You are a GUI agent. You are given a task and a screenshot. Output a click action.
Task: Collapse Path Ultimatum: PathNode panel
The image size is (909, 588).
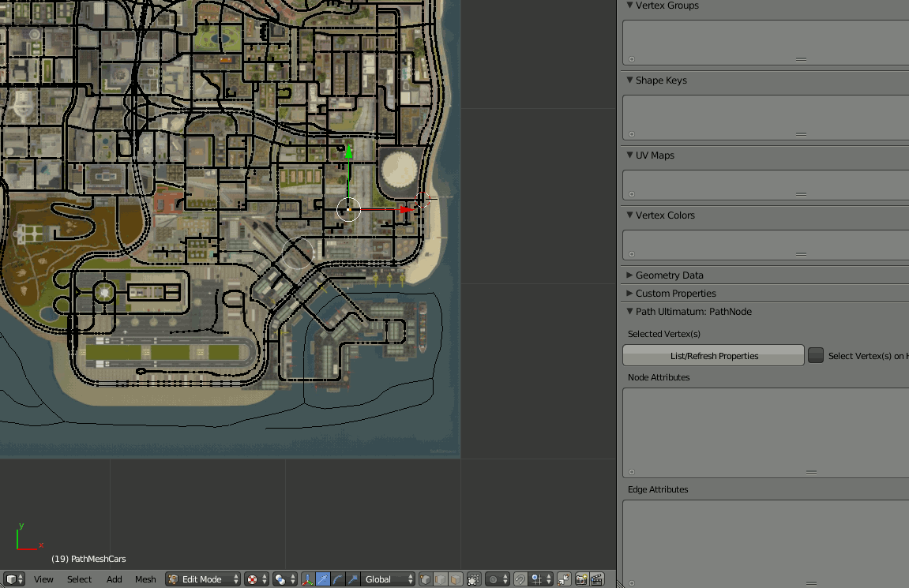tap(629, 311)
